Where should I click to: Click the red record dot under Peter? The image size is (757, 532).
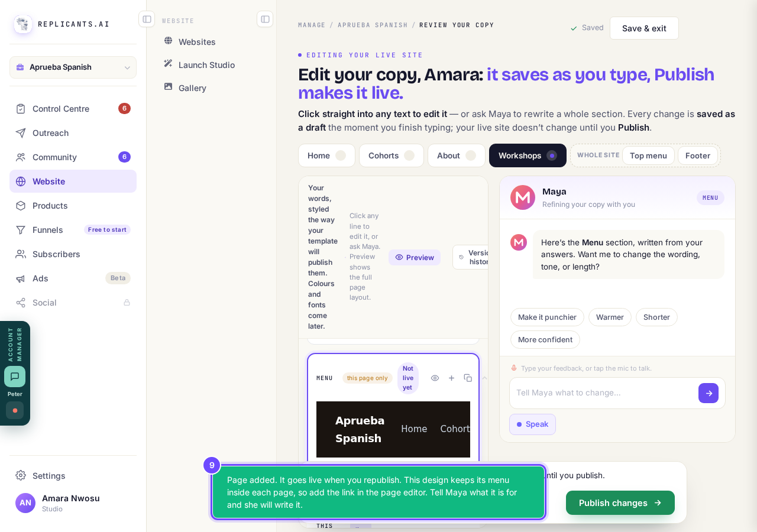coord(15,410)
